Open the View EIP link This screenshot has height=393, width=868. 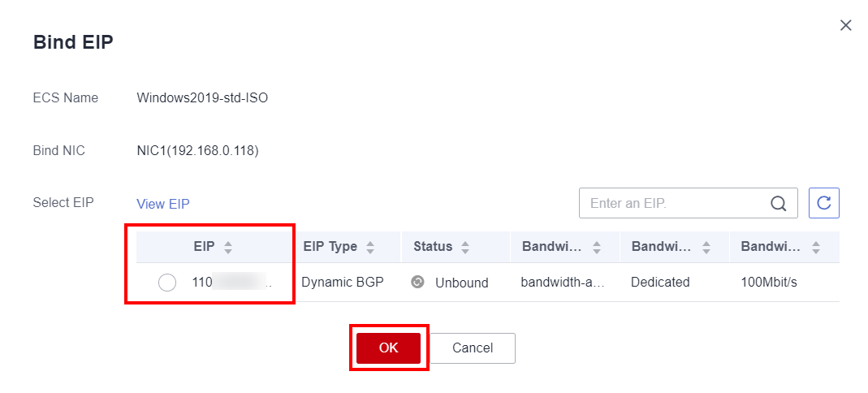tap(162, 204)
